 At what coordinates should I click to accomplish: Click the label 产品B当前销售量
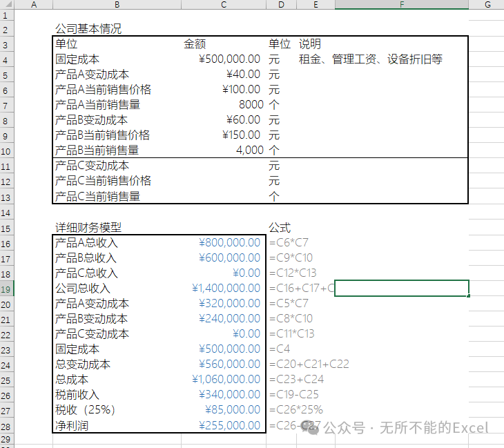97,150
